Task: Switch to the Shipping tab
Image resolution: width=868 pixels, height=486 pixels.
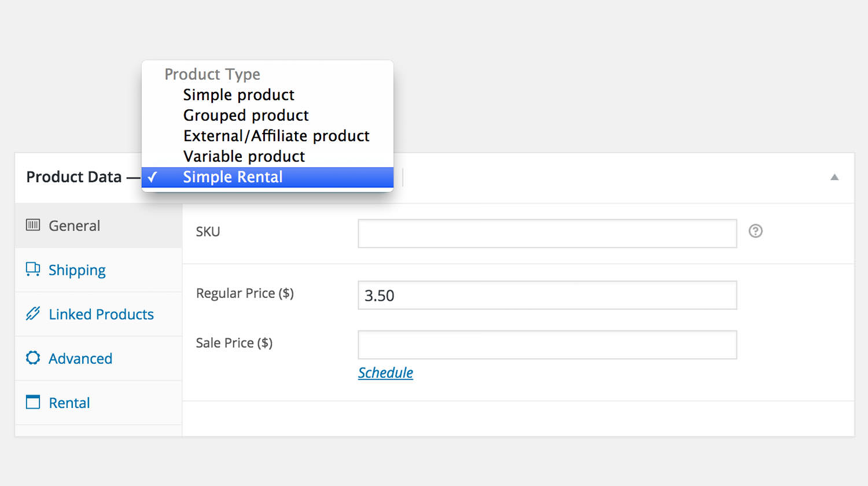Action: point(98,270)
